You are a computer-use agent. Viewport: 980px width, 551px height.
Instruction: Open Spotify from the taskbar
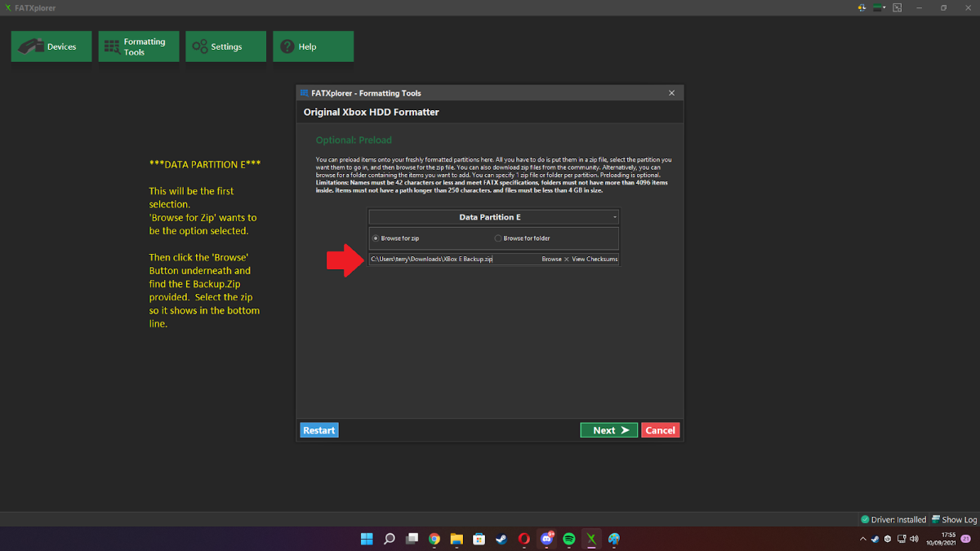tap(569, 539)
